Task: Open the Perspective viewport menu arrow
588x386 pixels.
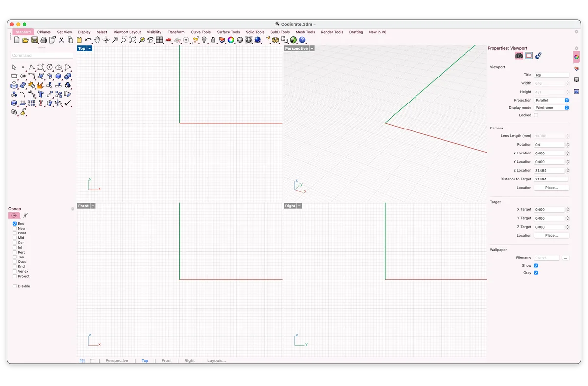Action: coord(312,49)
